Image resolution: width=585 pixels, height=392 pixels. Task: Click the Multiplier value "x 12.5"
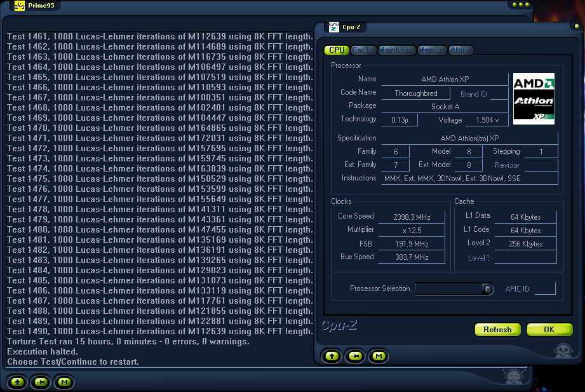pyautogui.click(x=412, y=231)
